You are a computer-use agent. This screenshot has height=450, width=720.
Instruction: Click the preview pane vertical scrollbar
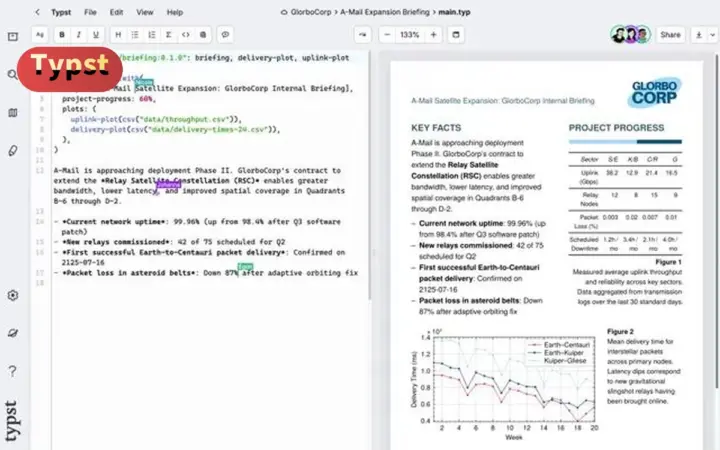point(717,220)
